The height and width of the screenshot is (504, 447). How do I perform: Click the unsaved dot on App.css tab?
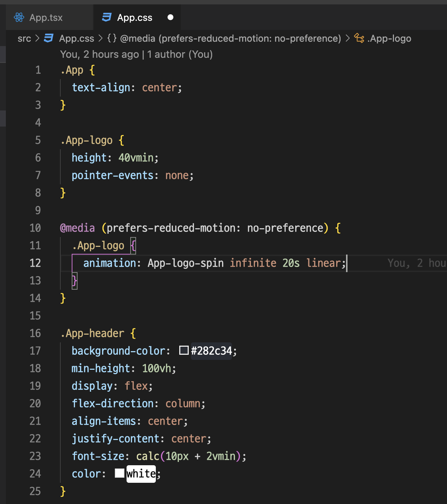pyautogui.click(x=170, y=18)
